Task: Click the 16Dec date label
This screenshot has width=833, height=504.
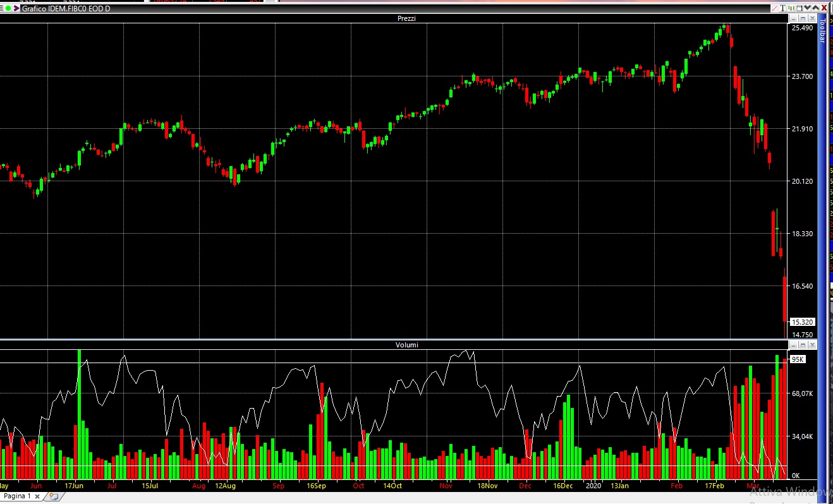Action: [562, 486]
